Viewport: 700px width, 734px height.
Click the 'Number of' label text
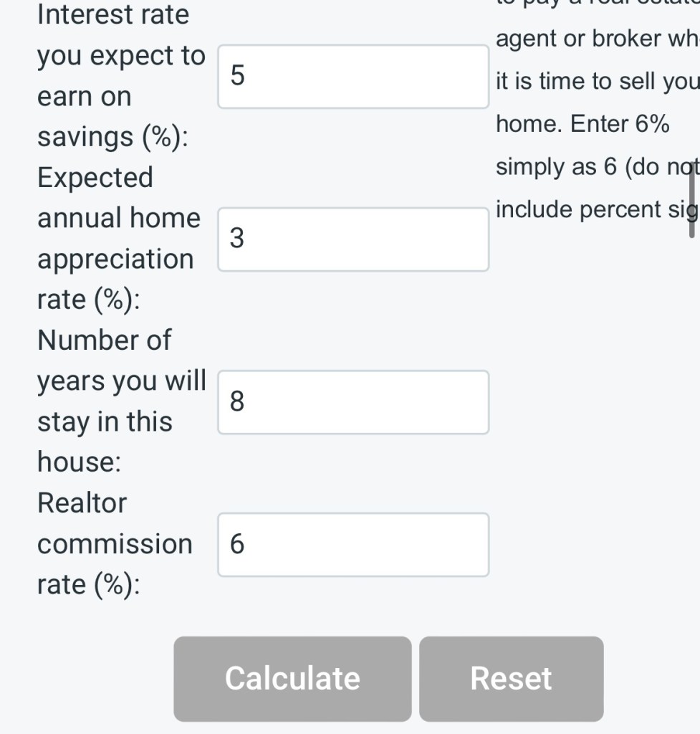104,340
